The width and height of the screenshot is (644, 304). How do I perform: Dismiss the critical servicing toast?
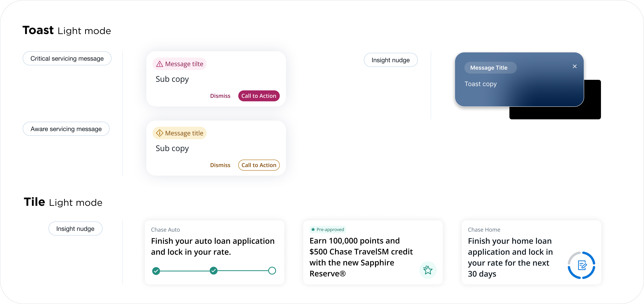click(220, 96)
